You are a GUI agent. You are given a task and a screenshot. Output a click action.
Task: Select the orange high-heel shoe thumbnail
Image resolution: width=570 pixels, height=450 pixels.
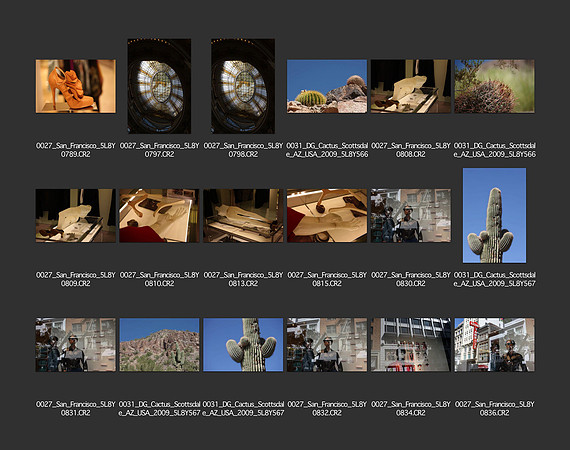coord(76,87)
